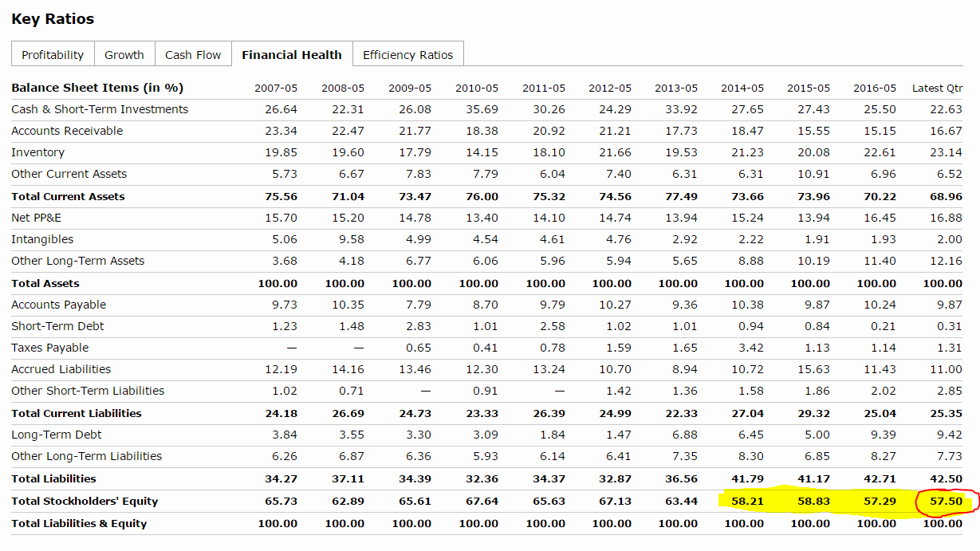This screenshot has height=551, width=980.
Task: Select the Total Stockholders' Equity row label
Action: [x=85, y=501]
